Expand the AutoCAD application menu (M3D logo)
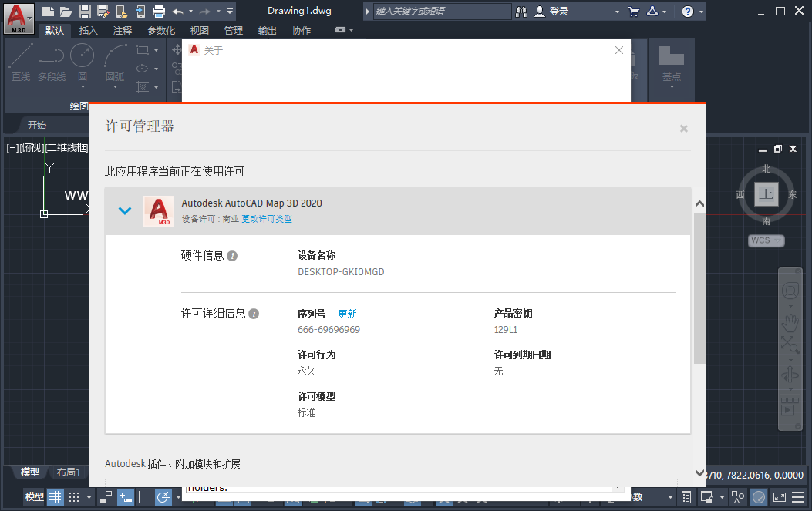This screenshot has height=511, width=812. point(19,18)
